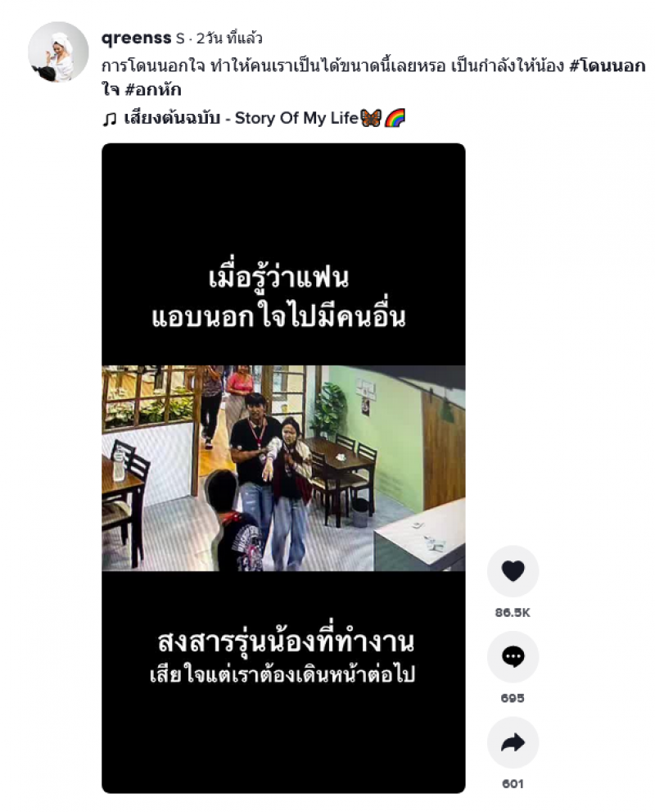The image size is (655, 812).
Task: Open the qreenss username link
Action: coord(137,38)
